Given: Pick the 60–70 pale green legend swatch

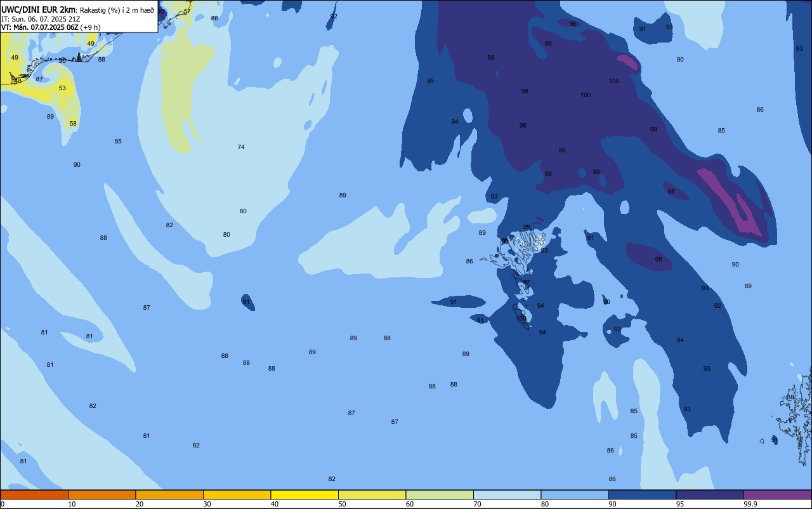Looking at the screenshot, I should tap(440, 494).
